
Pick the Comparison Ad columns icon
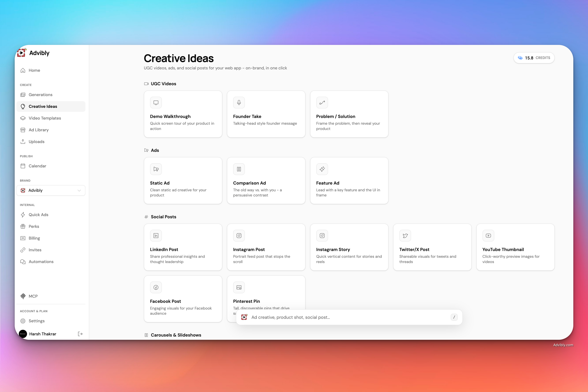coord(239,169)
